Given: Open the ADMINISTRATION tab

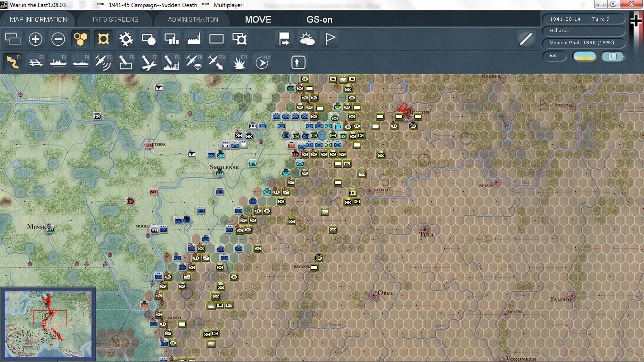Looking at the screenshot, I should click(x=193, y=19).
